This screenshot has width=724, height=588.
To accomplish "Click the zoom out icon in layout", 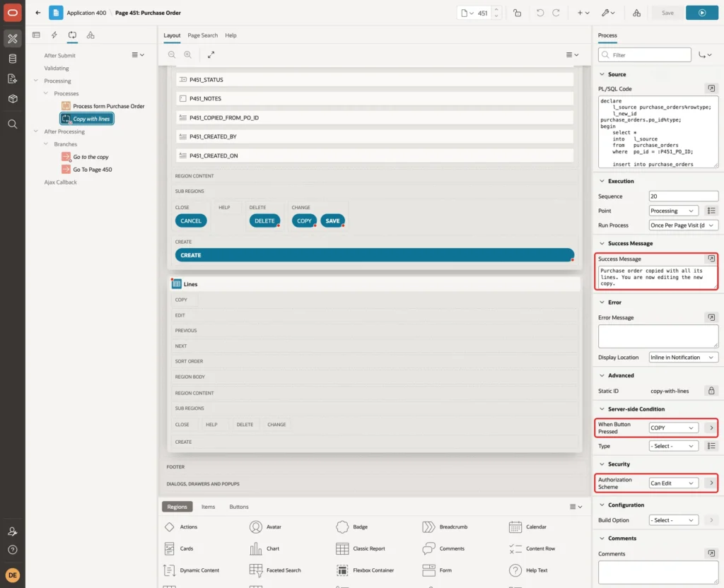I will [172, 54].
